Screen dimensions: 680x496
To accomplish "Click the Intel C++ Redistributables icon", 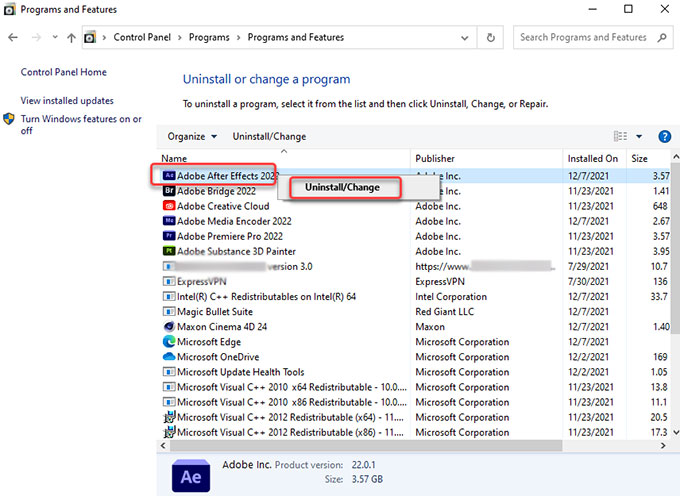I will pyautogui.click(x=169, y=297).
